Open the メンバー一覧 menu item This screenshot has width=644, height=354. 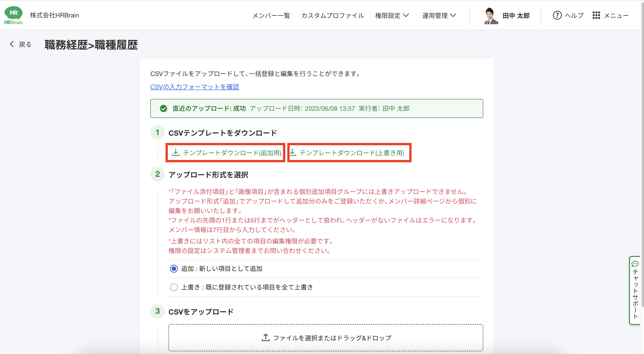pos(271,15)
